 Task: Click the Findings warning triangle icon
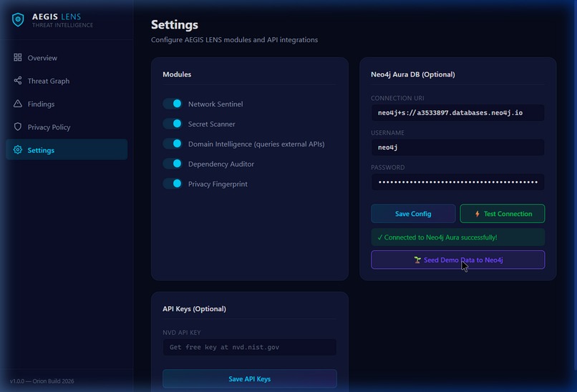18,104
